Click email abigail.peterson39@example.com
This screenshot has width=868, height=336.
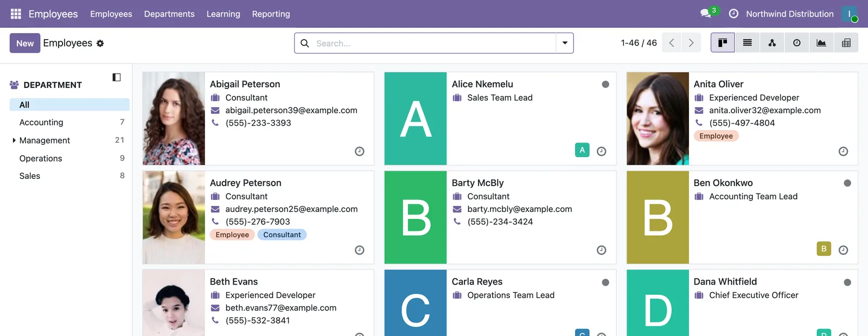[x=291, y=110]
